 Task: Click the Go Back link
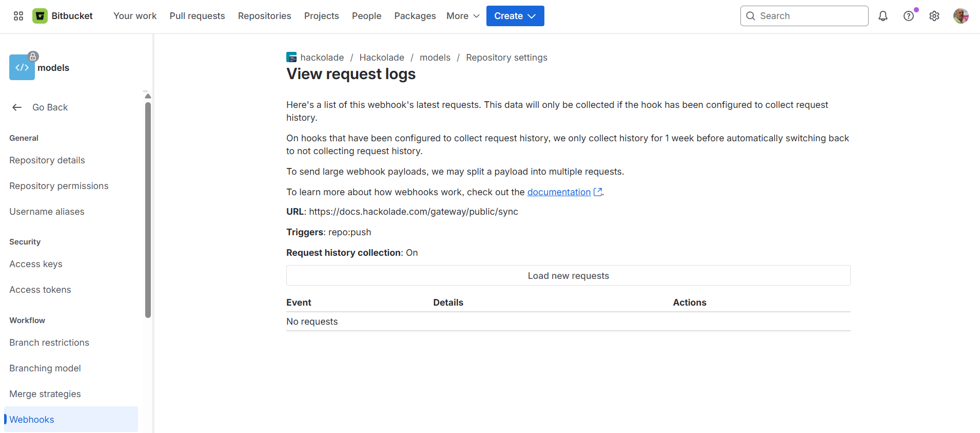(x=50, y=107)
